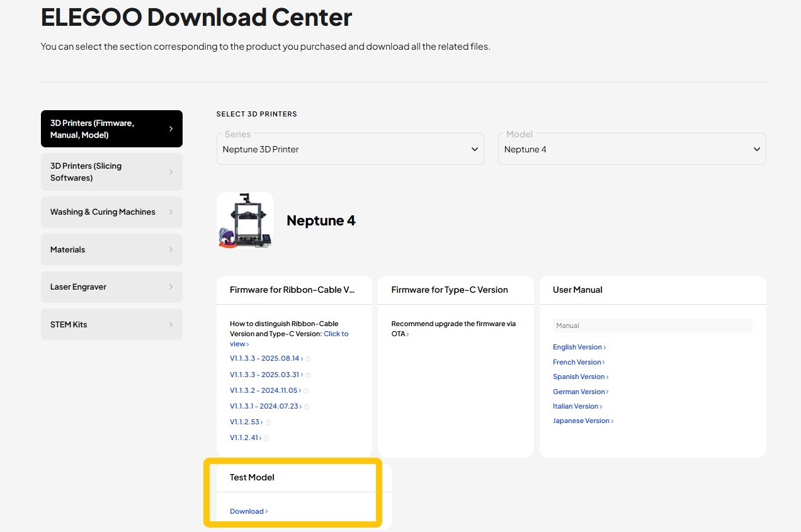The width and height of the screenshot is (801, 532).
Task: Open the Model dropdown showing Neptune 4
Action: 632,149
